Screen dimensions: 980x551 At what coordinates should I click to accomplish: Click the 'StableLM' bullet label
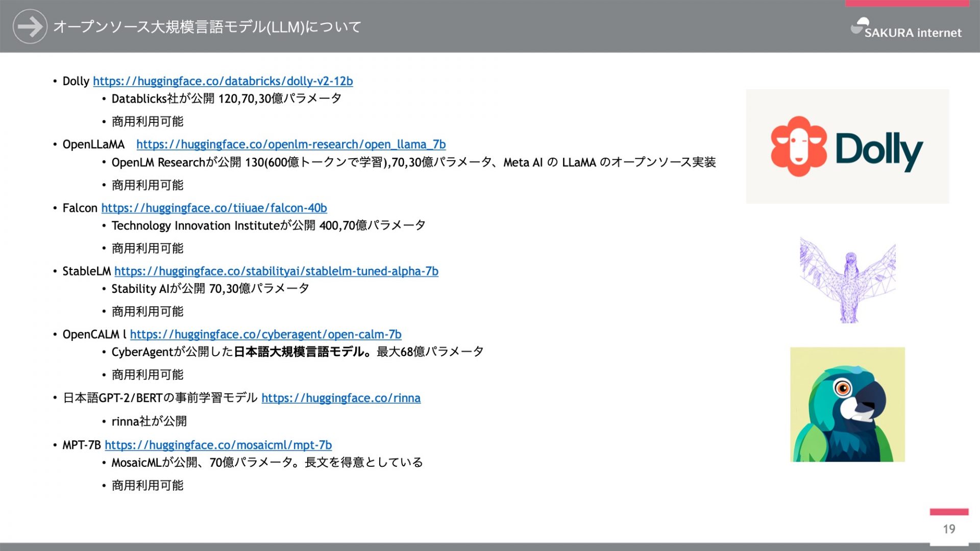point(86,271)
